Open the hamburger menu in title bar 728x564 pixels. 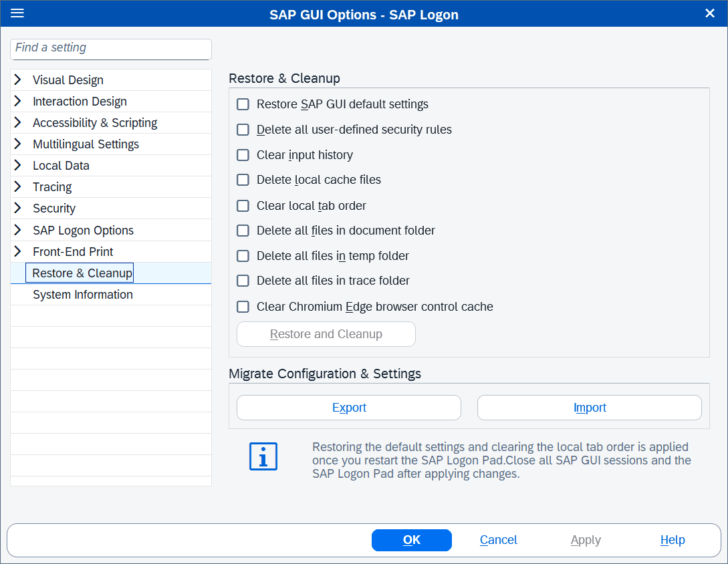17,13
